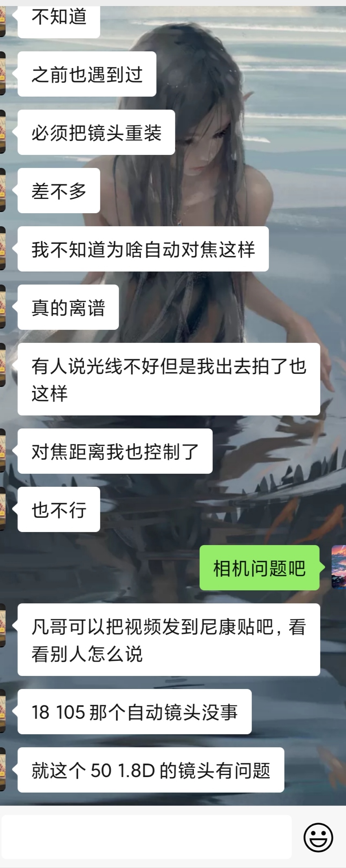The width and height of the screenshot is (346, 868).
Task: Tap the message text input field
Action: [146, 837]
